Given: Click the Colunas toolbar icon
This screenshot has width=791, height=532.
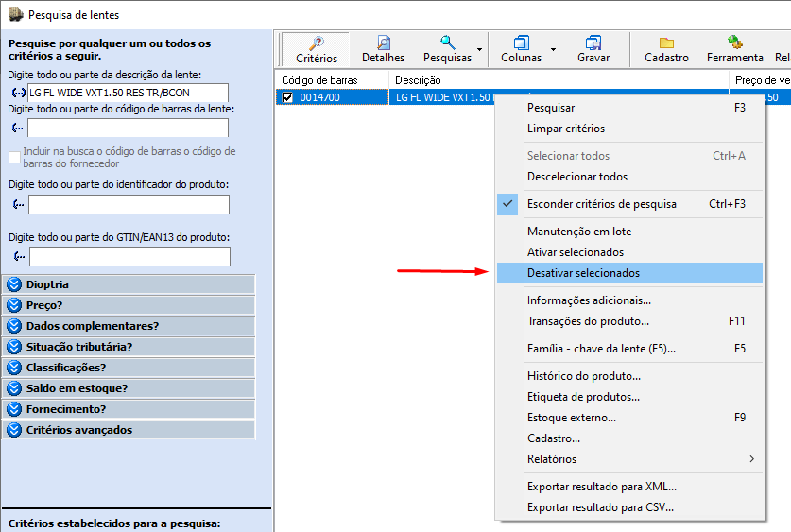Looking at the screenshot, I should [x=521, y=43].
